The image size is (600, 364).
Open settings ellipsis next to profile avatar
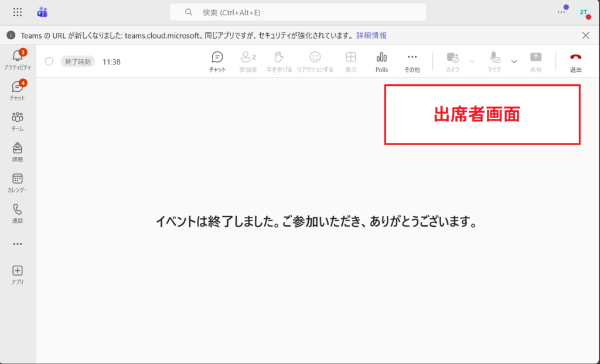(x=561, y=12)
